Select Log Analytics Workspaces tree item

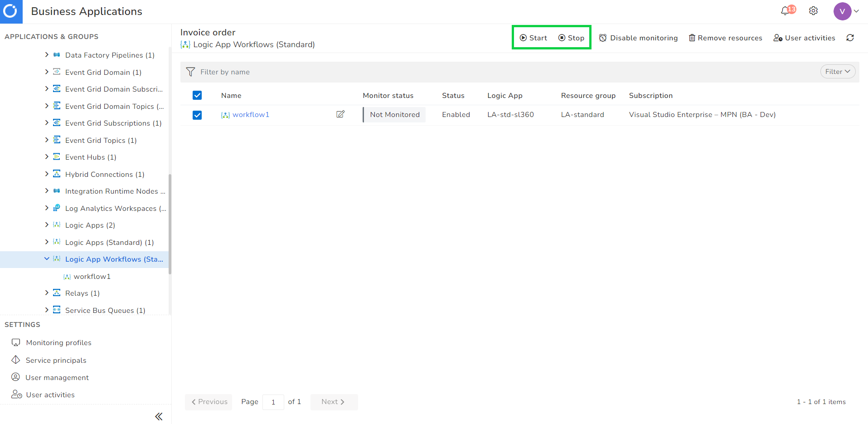coord(116,209)
